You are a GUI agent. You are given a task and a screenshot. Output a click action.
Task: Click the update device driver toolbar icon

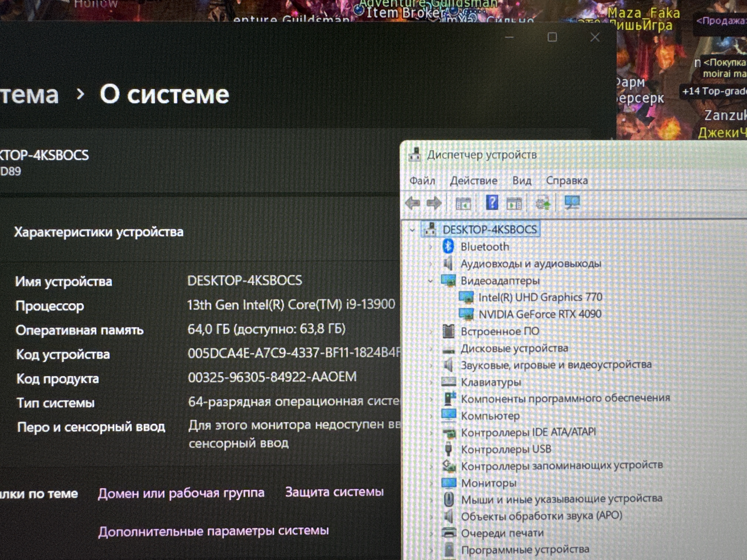pyautogui.click(x=543, y=203)
